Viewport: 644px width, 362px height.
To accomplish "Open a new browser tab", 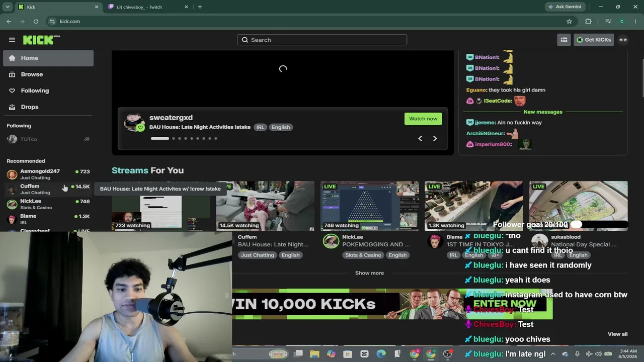I will click(200, 7).
